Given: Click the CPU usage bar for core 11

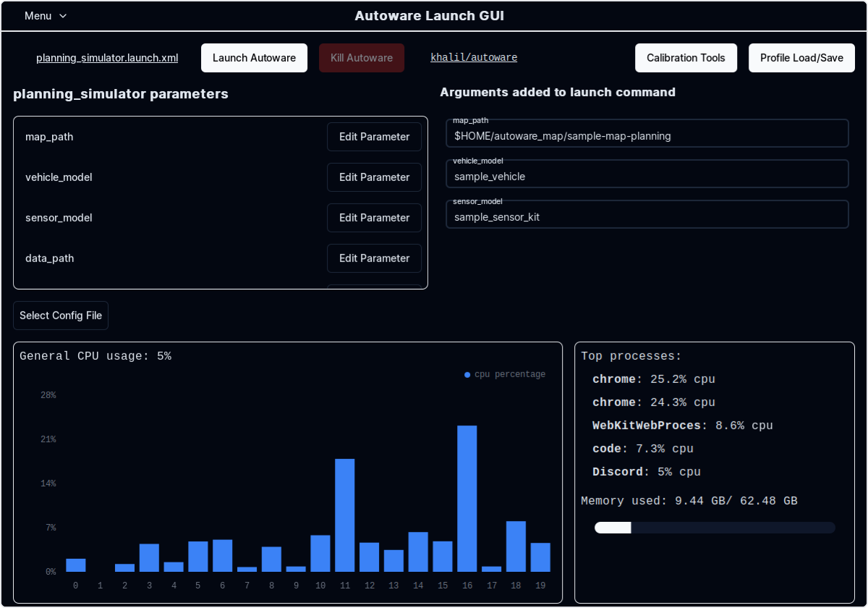Looking at the screenshot, I should (x=345, y=514).
